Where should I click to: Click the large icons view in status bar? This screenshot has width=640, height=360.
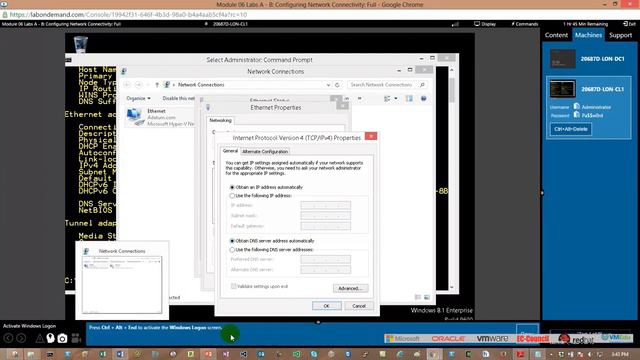tap(427, 297)
